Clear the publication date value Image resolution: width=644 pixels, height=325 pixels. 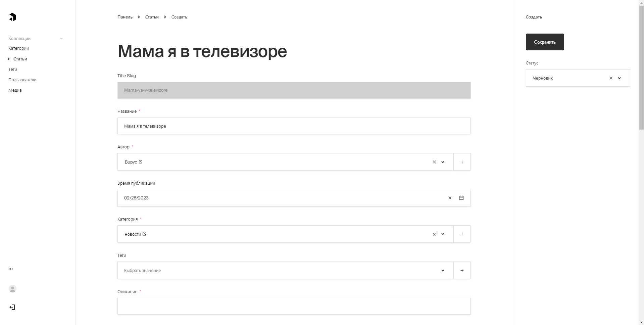click(x=450, y=198)
